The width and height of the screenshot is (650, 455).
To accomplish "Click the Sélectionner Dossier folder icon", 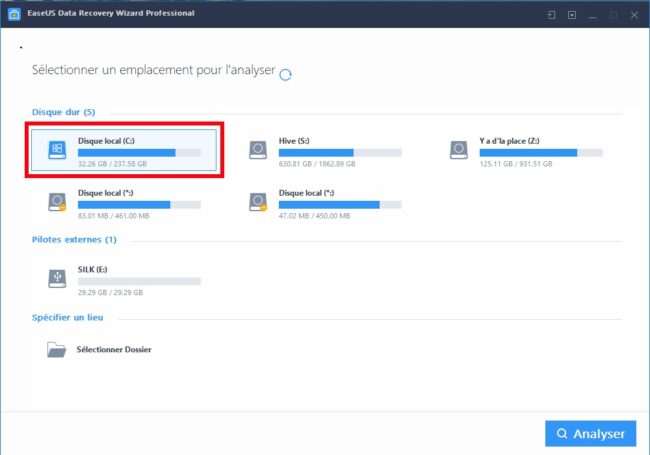I will tap(56, 350).
